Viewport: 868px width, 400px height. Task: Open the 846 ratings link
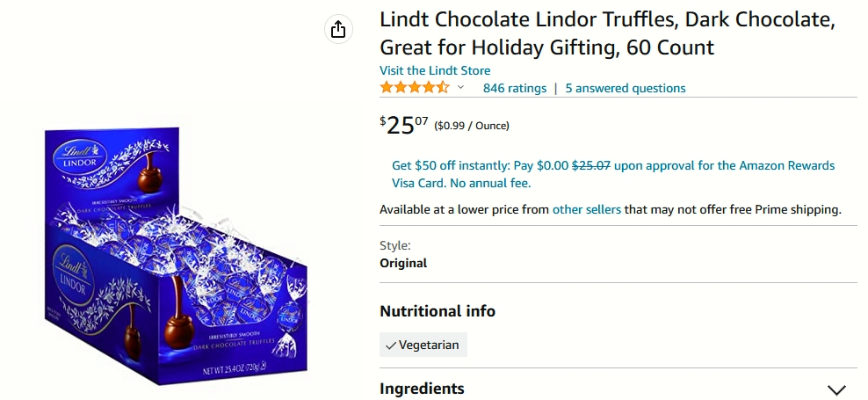pyautogui.click(x=514, y=88)
